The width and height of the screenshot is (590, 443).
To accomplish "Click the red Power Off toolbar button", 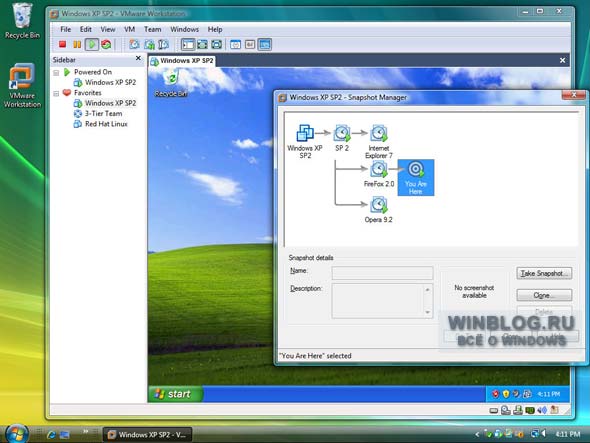I will (x=62, y=44).
